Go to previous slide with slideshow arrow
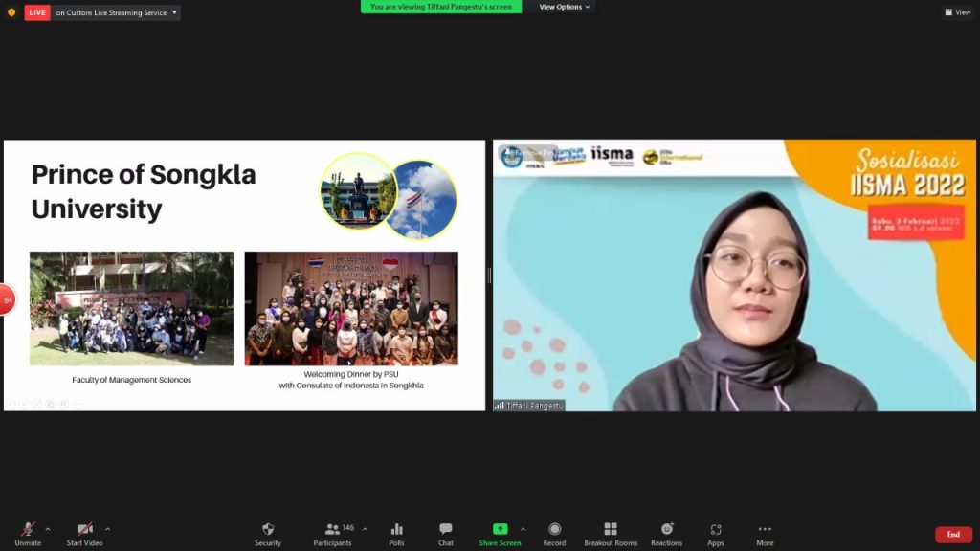980x551 pixels. point(11,404)
